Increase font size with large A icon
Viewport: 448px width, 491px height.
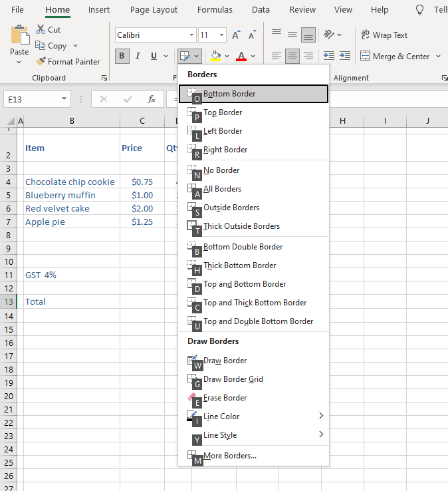point(236,35)
